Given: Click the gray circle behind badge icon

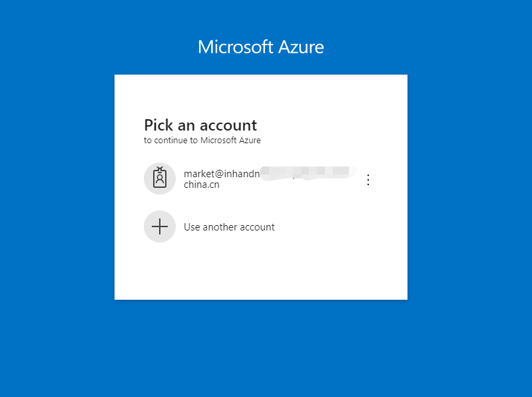Looking at the screenshot, I should (x=160, y=178).
